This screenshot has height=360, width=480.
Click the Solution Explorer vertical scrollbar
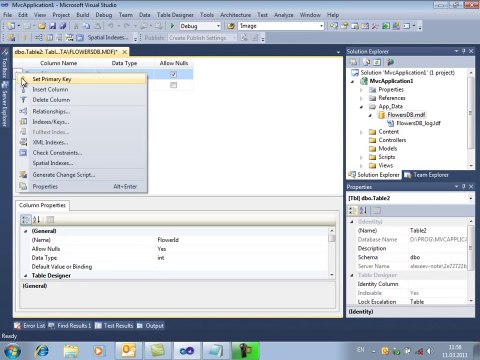[x=471, y=119]
